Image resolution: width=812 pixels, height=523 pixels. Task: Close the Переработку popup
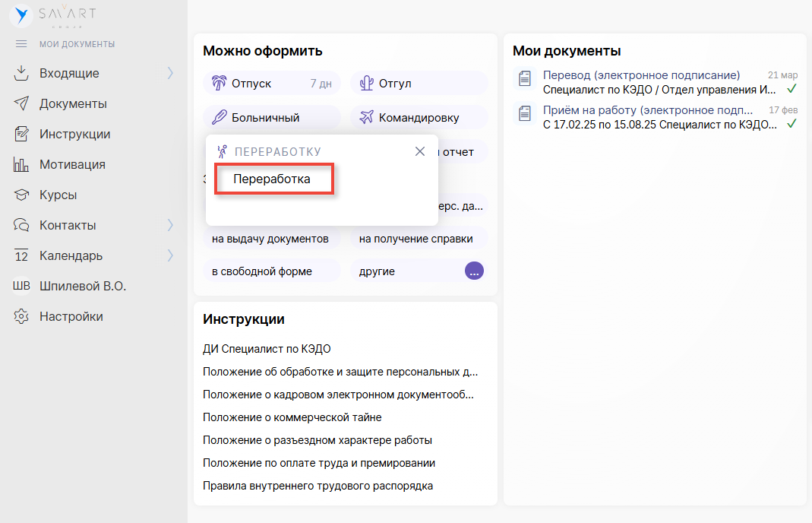point(420,151)
